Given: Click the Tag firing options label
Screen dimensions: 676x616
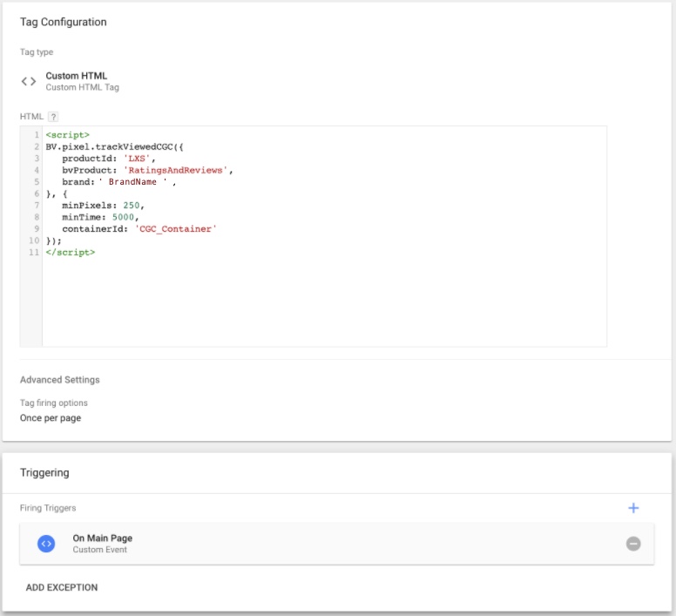Looking at the screenshot, I should (x=54, y=403).
